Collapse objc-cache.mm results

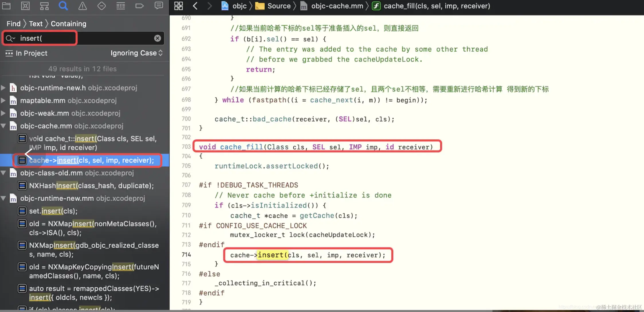tap(3, 125)
